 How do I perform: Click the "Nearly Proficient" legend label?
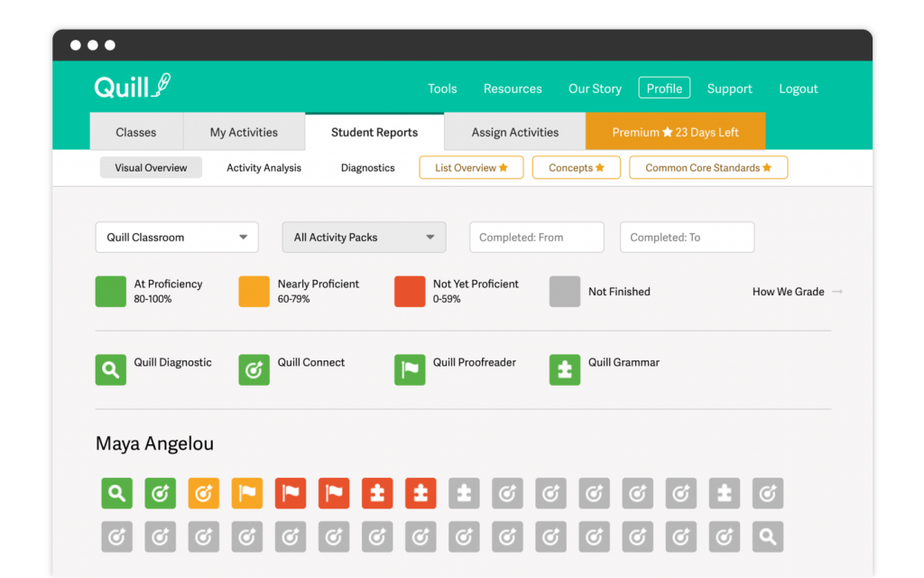point(319,284)
